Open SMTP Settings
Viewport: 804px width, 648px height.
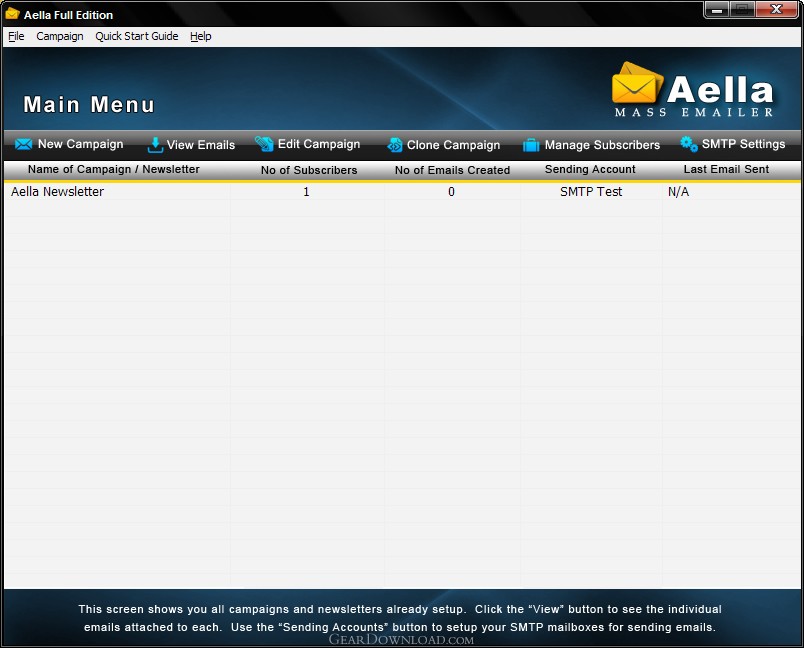click(x=733, y=144)
